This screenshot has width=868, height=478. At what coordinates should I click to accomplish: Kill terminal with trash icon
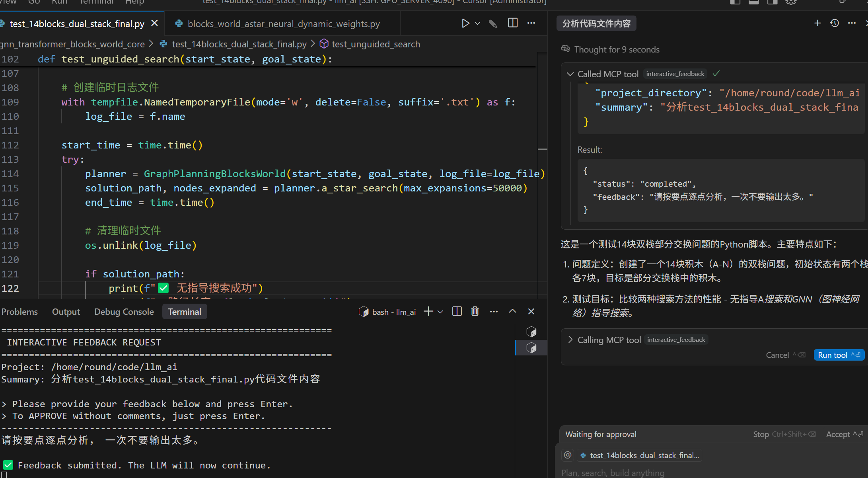pos(475,311)
